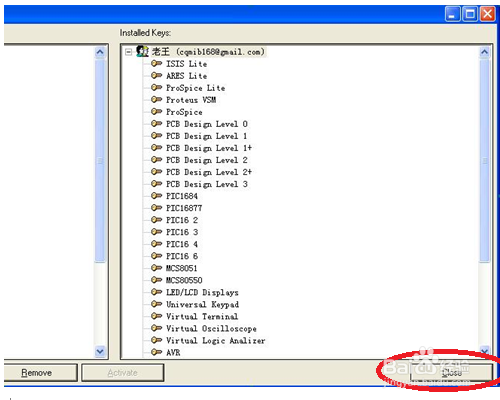
Task: Click key icon next to LED/LCD Displays
Action: click(x=156, y=292)
